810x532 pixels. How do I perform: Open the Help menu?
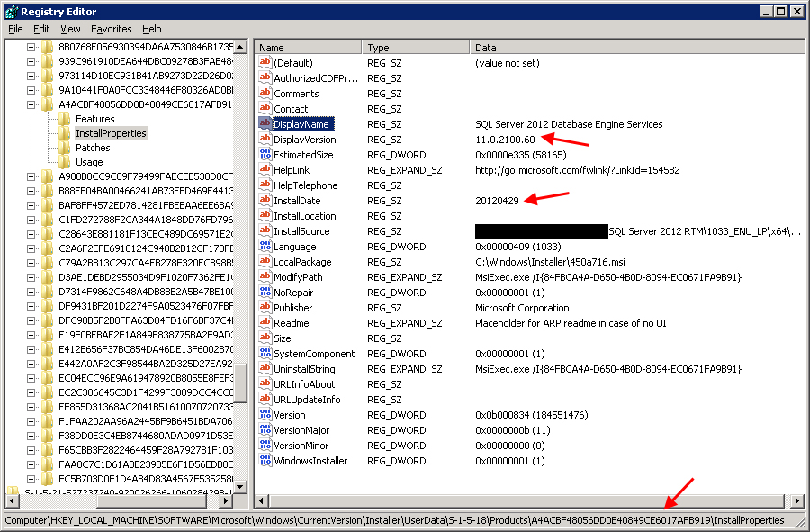tap(152, 29)
